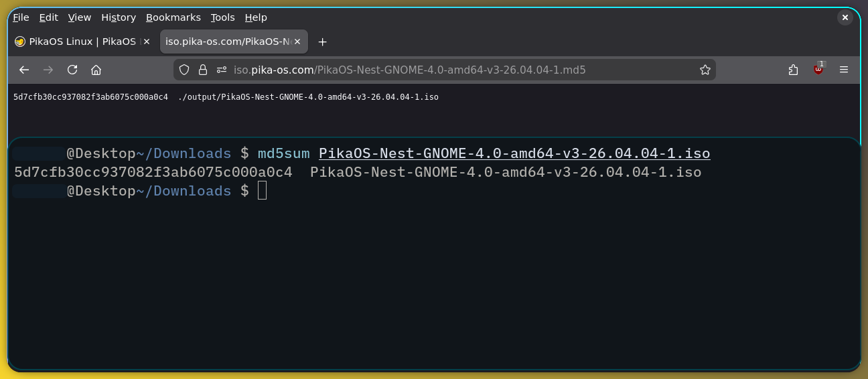Close the PikaOS Linux tab
Screen dimensions: 868x379
coord(147,42)
